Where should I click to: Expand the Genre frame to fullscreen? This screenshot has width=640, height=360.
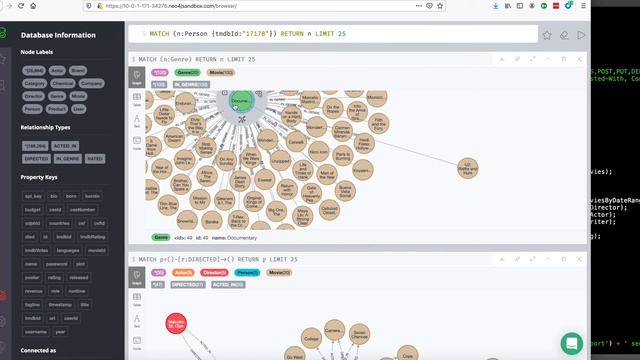tap(533, 59)
